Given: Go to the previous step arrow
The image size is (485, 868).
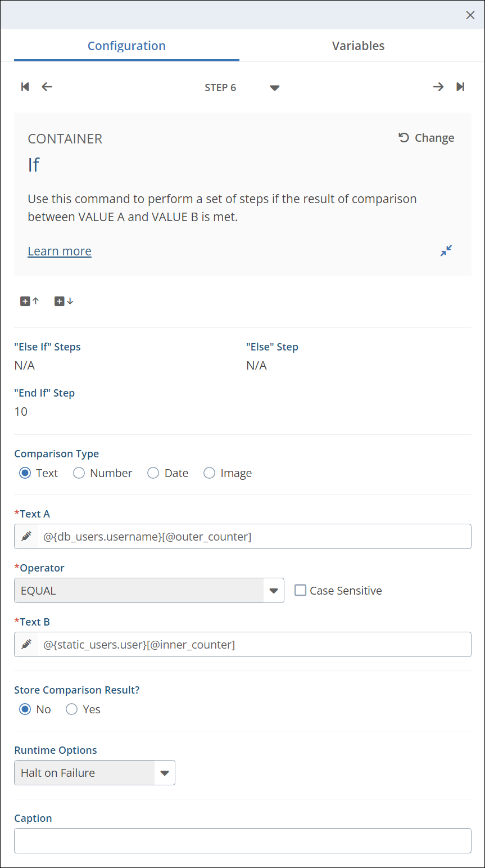Looking at the screenshot, I should pos(47,87).
